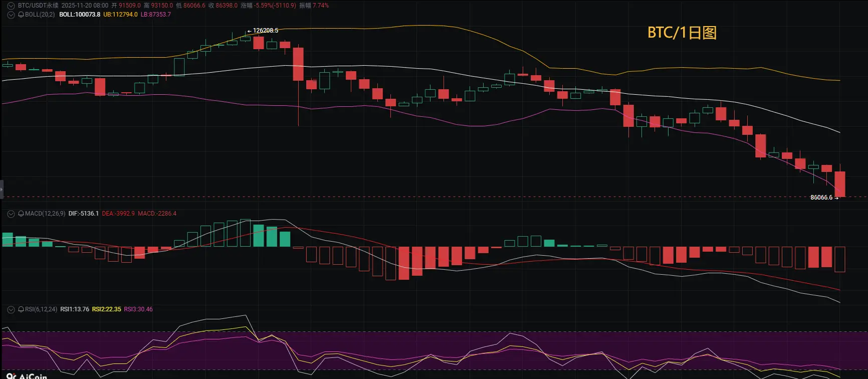Click the BOLL:100073.8 middle band value
868x379 pixels.
coord(80,15)
